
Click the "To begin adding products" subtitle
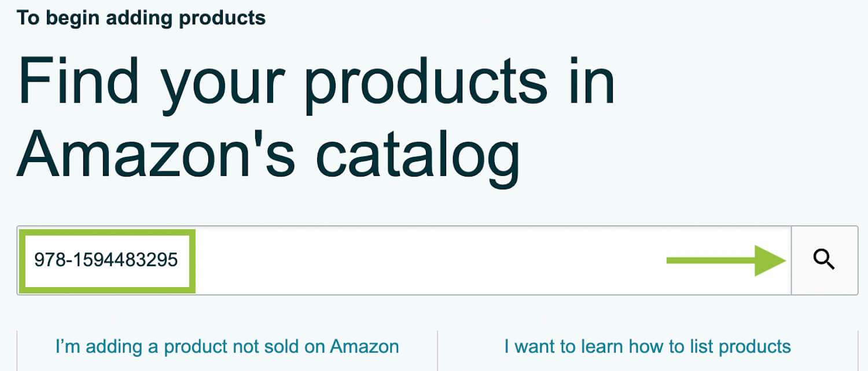click(x=141, y=17)
